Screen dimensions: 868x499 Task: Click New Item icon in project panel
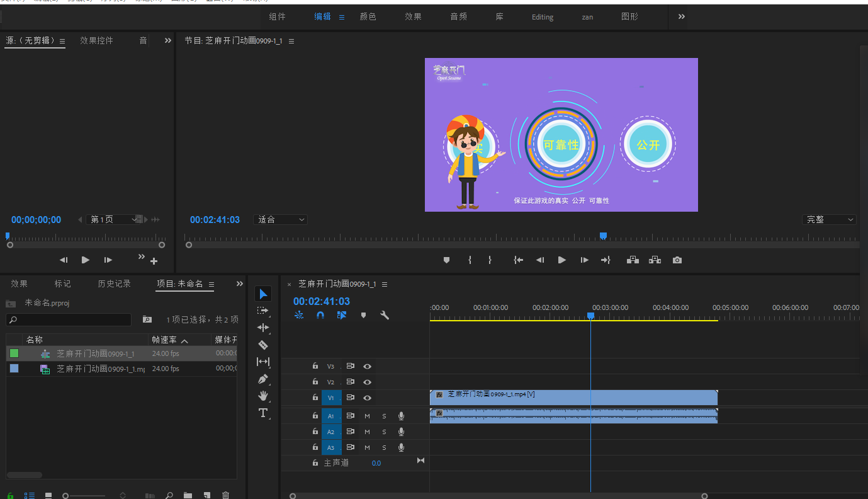point(206,495)
